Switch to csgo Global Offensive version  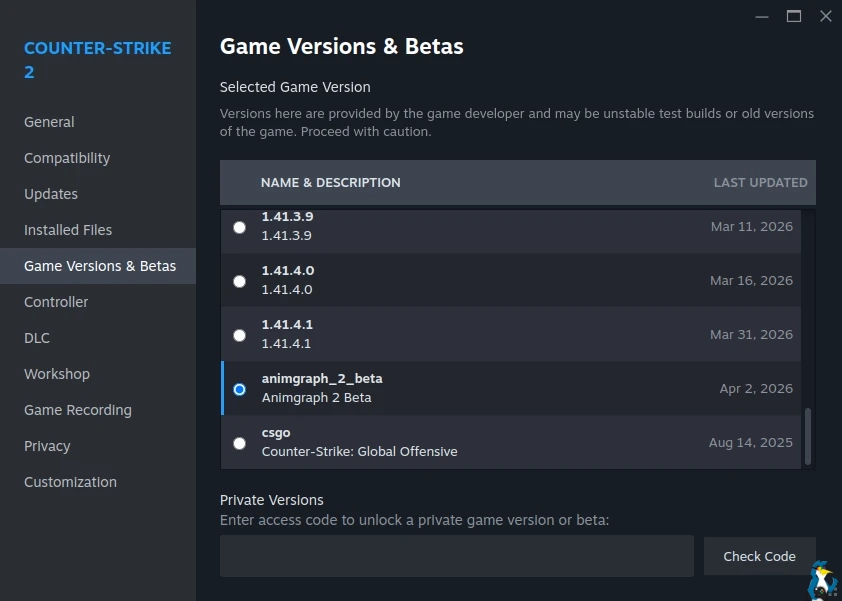(x=239, y=443)
